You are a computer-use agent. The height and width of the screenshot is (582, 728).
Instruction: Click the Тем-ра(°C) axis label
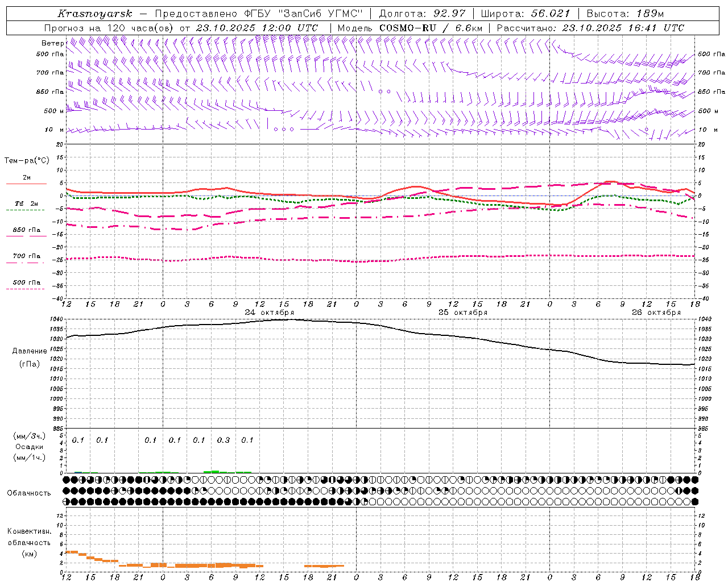pyautogui.click(x=27, y=161)
